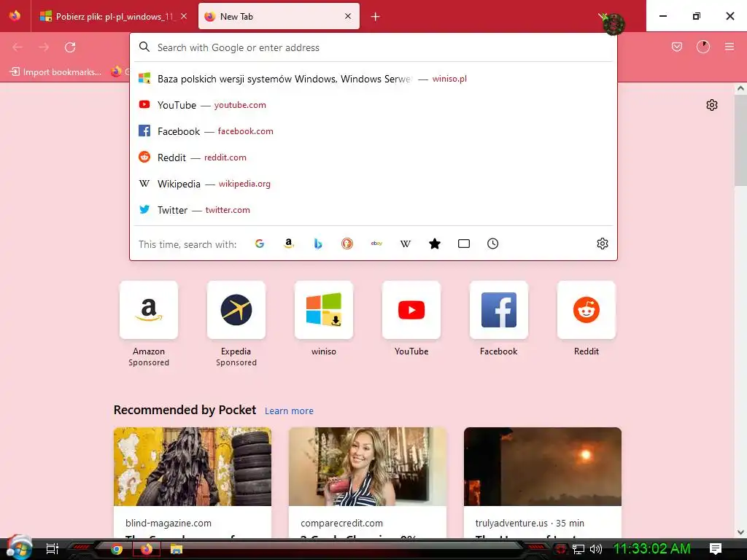Image resolution: width=747 pixels, height=560 pixels.
Task: Search this time with Google icon
Action: pos(260,244)
